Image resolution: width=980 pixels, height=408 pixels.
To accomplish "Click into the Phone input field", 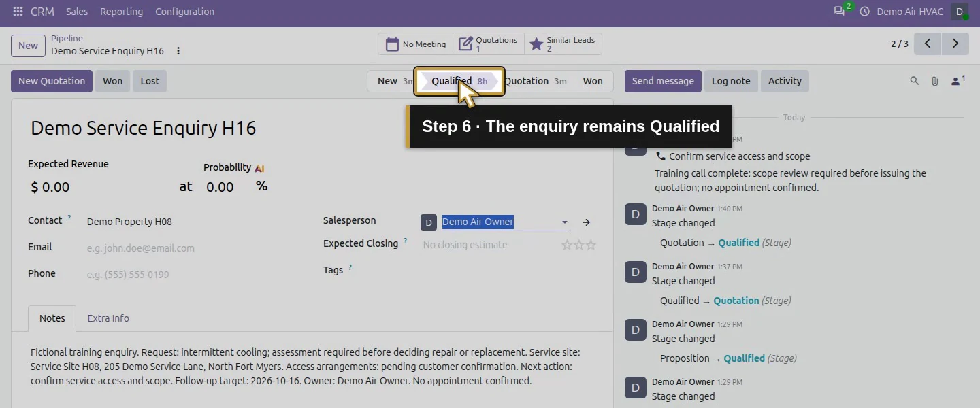I will pos(194,275).
